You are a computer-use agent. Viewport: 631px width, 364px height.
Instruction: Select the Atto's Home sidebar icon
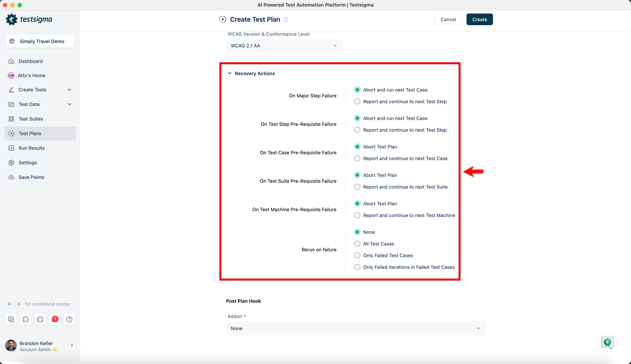(11, 75)
